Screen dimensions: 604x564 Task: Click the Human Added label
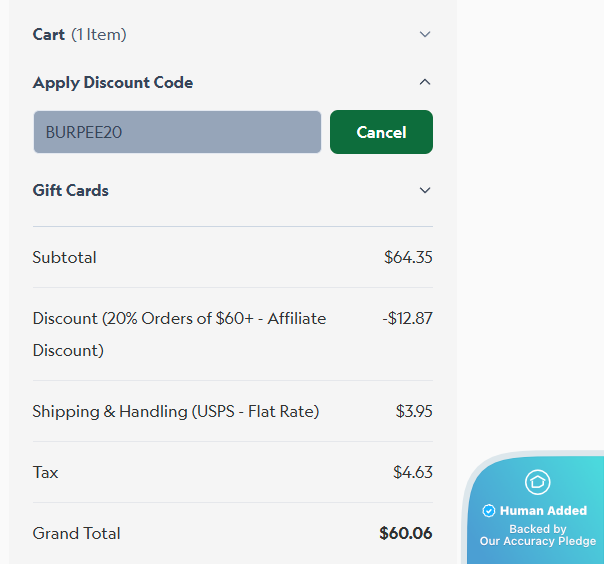point(543,511)
